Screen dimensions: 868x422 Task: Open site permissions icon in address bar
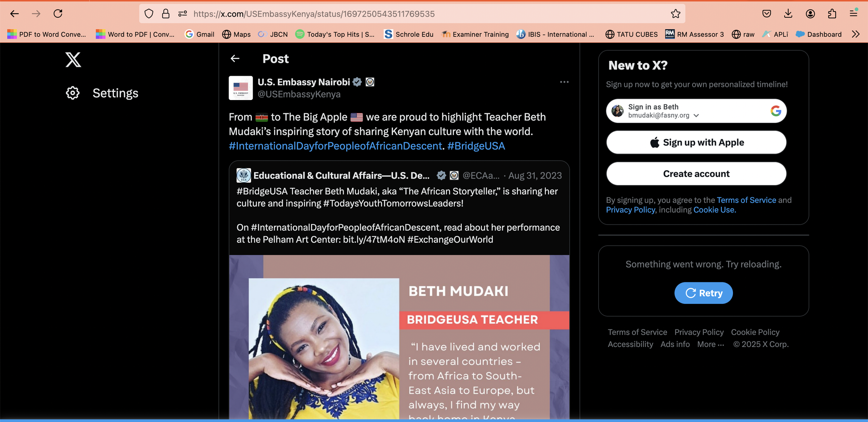(183, 14)
